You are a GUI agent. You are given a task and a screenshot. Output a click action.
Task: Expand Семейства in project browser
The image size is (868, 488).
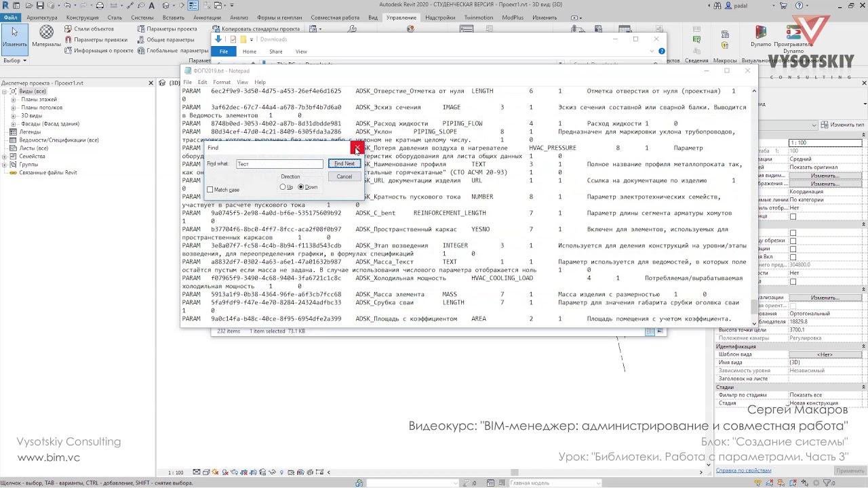point(5,157)
